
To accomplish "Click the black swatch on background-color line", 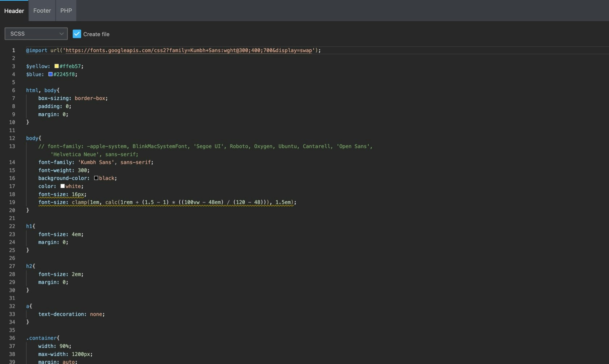I will (96, 178).
